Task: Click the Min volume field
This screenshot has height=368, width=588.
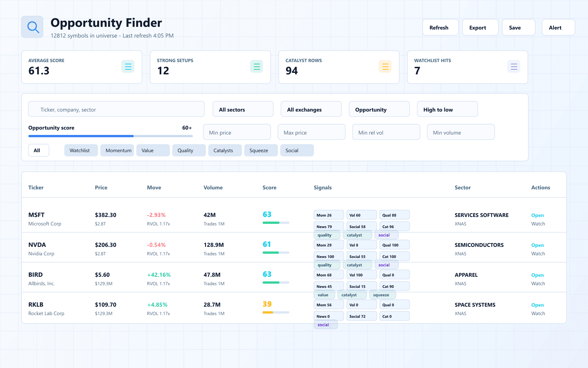Action: [x=461, y=132]
